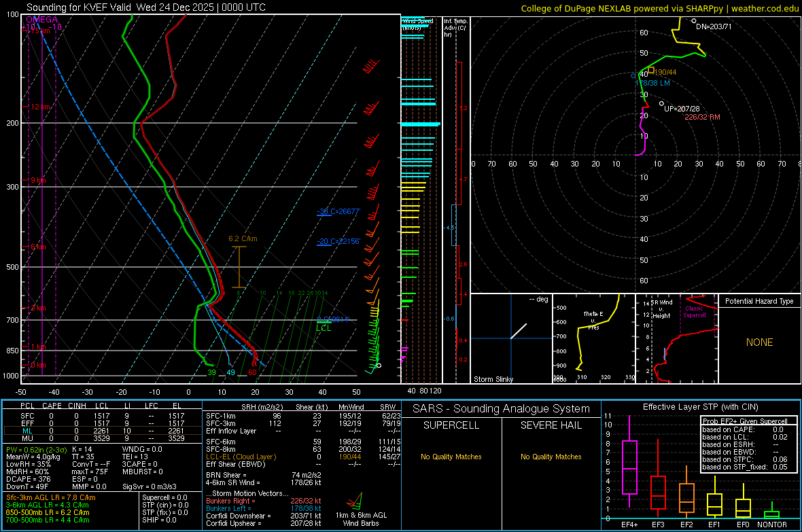802x532 pixels.
Task: Click 'No Quality Matches' under SUPERCELL
Action: click(451, 457)
